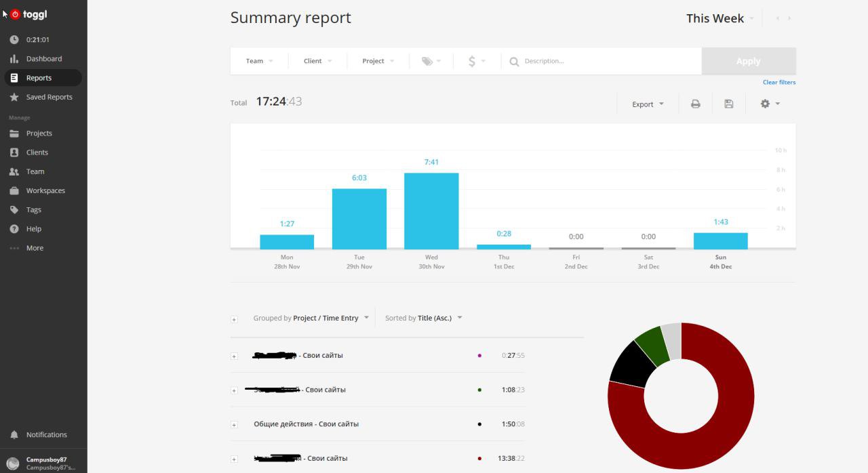Click the black segment of donut chart
The height and width of the screenshot is (473, 868).
click(628, 365)
